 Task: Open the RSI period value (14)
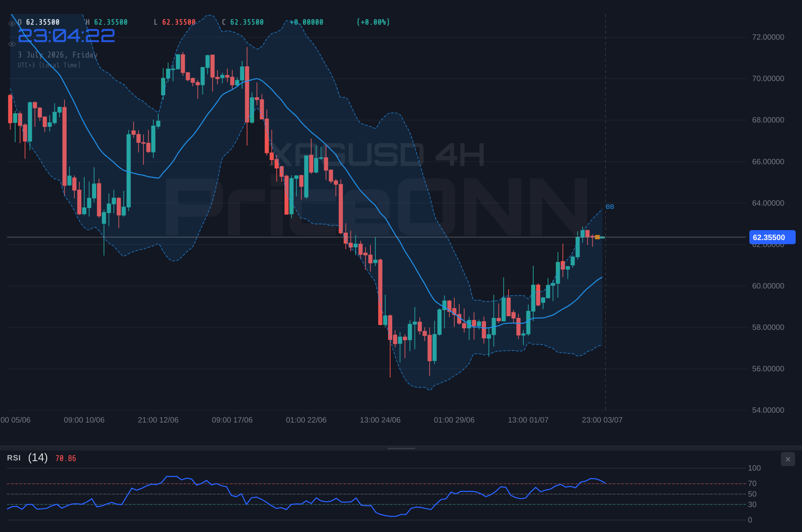pyautogui.click(x=38, y=458)
